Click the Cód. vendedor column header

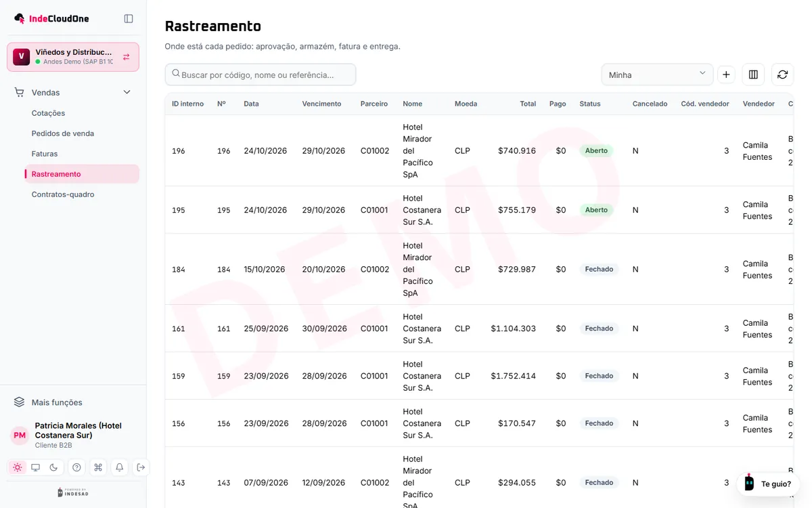click(x=705, y=104)
